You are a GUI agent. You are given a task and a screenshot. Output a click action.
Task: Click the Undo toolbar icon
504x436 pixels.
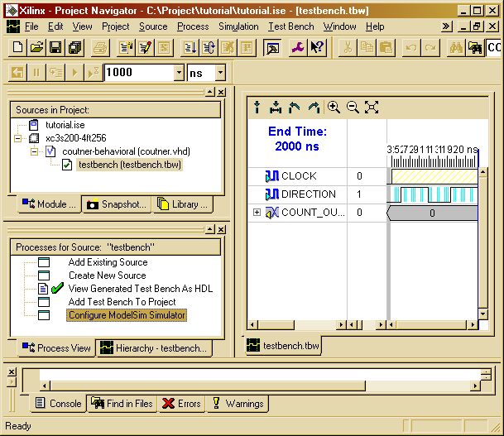click(x=410, y=47)
